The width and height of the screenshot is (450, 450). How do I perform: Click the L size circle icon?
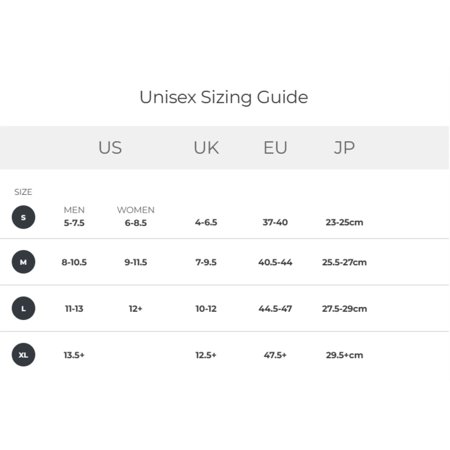23,308
